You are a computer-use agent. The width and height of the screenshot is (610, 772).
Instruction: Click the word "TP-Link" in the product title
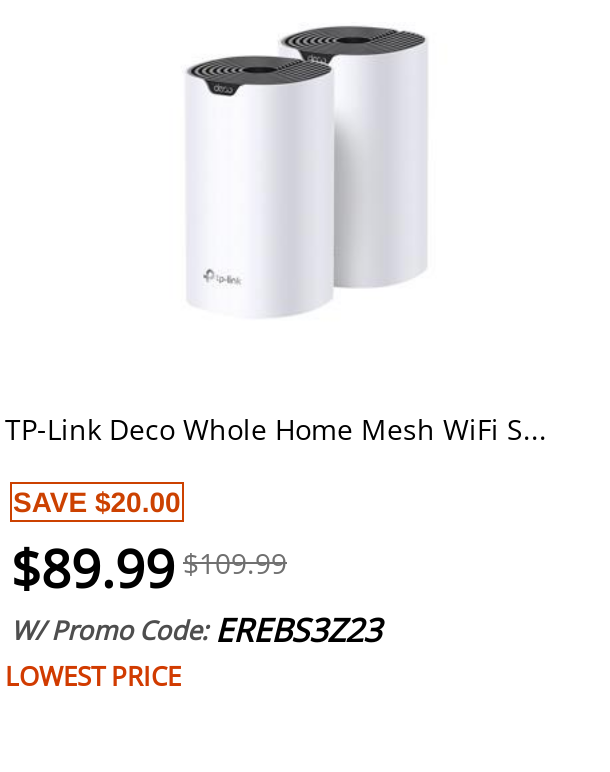click(x=53, y=430)
